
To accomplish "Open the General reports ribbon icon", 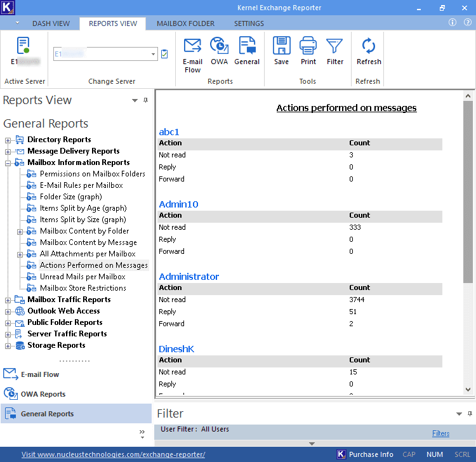I will pos(247,51).
